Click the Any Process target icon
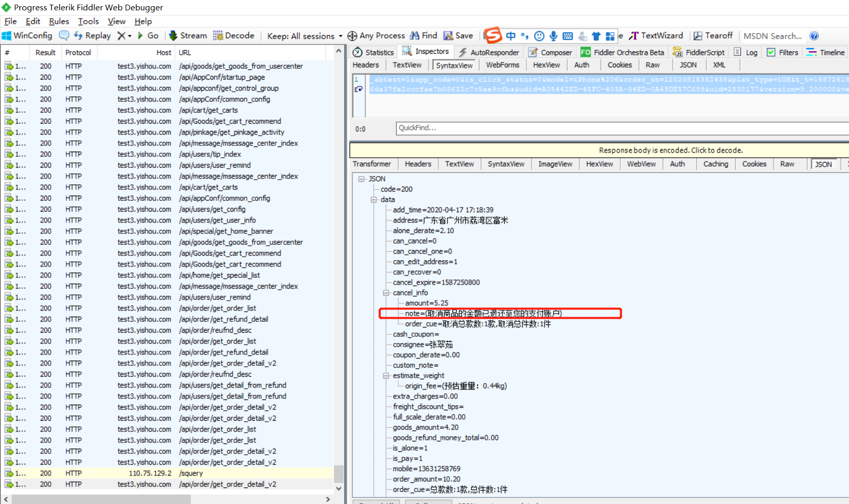849x504 pixels. pyautogui.click(x=352, y=36)
